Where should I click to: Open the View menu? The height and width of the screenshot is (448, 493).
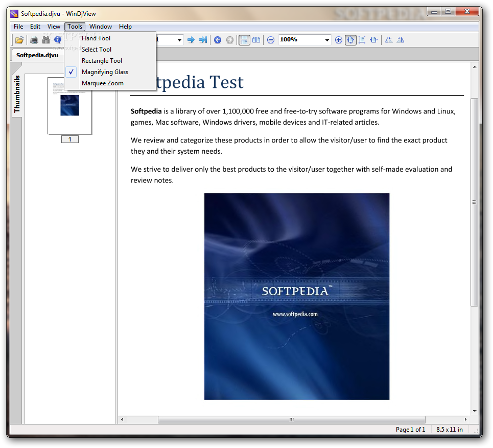pyautogui.click(x=54, y=27)
